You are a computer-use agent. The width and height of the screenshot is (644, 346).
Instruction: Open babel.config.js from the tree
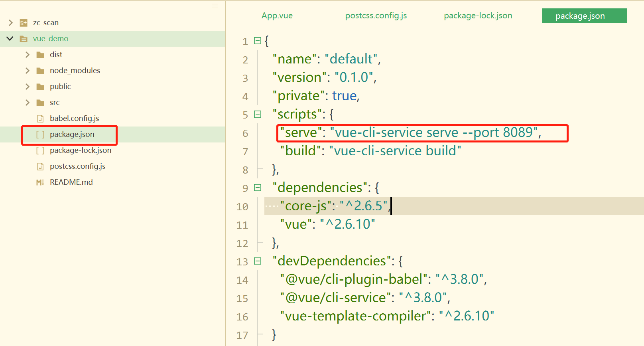[x=74, y=119]
